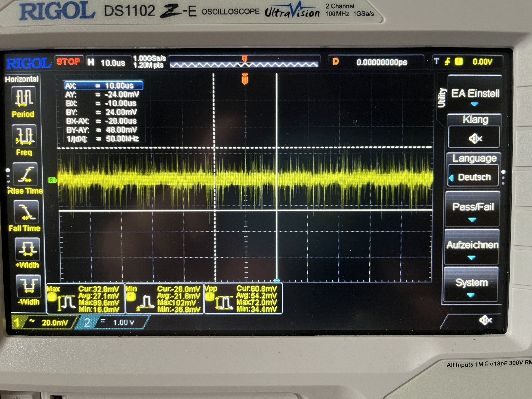The image size is (532, 399).
Task: Select the Freq measurement icon
Action: 24,136
